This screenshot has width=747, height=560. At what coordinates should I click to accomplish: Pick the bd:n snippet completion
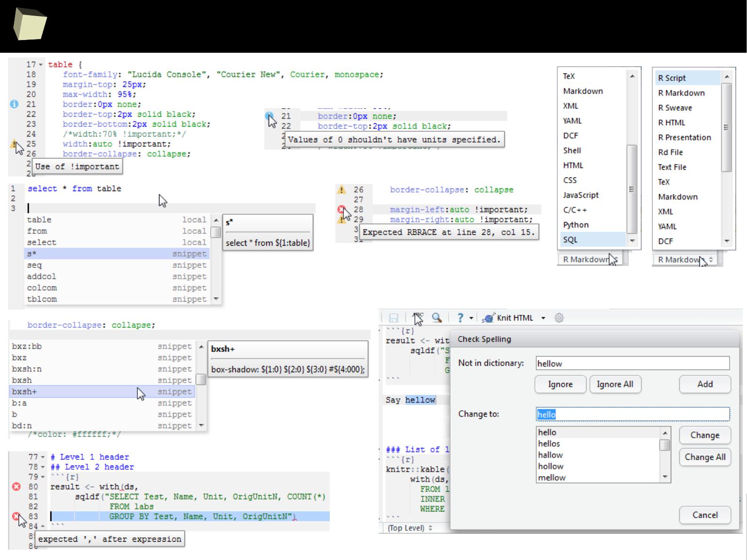point(102,425)
